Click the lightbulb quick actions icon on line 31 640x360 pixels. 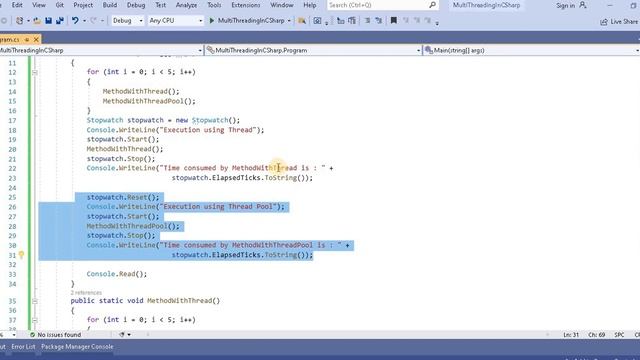pyautogui.click(x=21, y=255)
